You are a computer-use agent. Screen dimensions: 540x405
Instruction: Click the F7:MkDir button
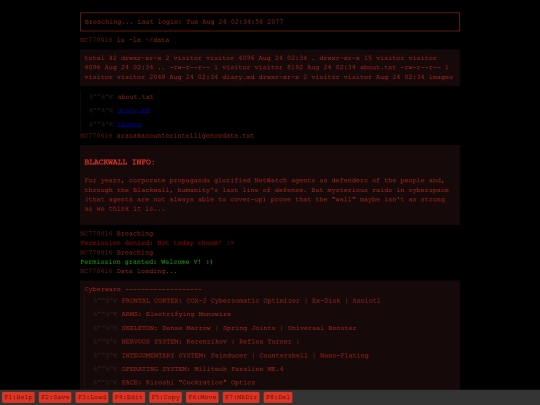[x=241, y=397]
